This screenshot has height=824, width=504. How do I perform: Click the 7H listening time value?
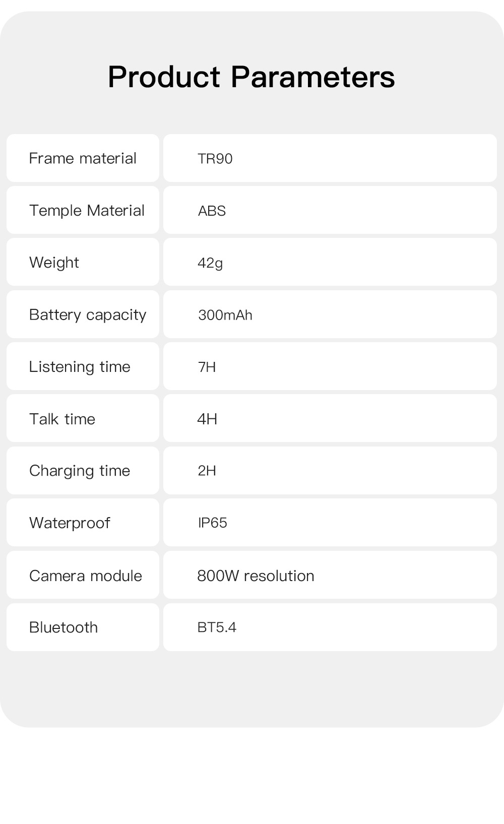click(330, 366)
